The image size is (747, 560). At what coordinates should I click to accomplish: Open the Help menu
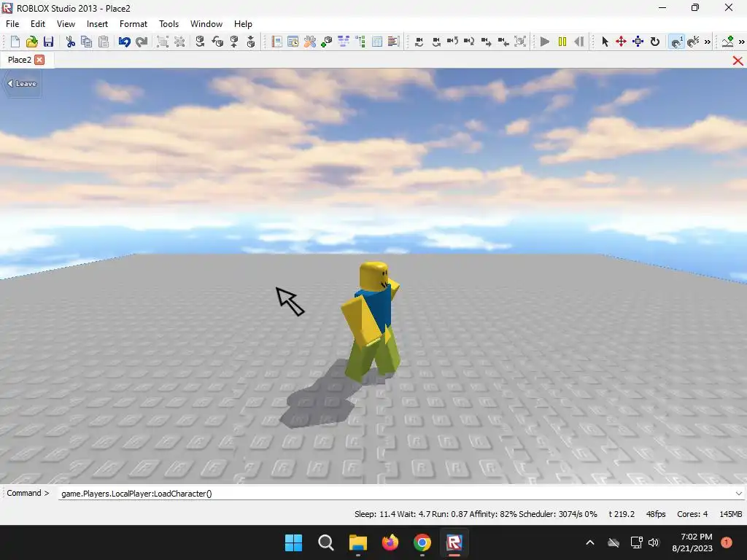(243, 24)
